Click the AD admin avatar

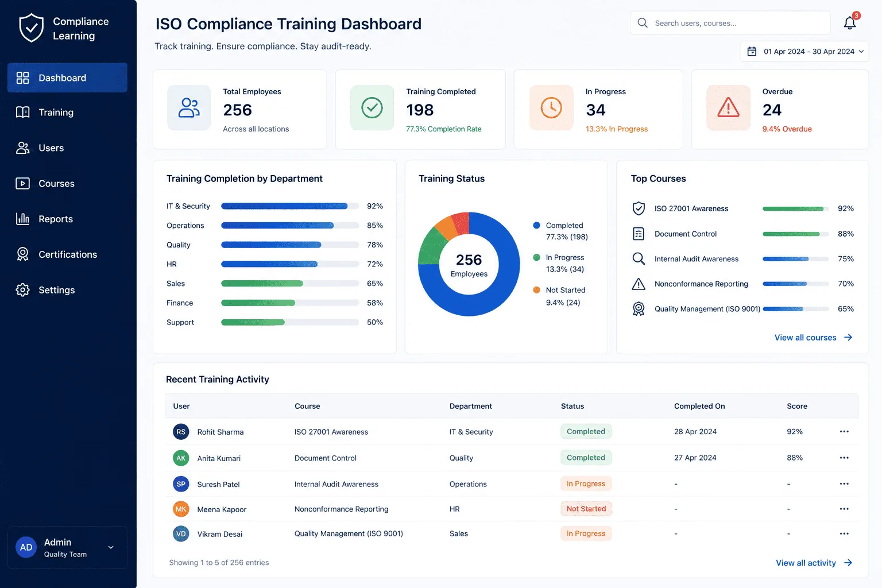tap(26, 547)
